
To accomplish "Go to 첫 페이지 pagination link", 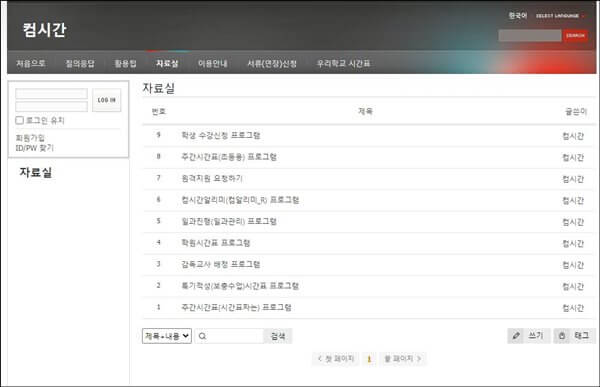I will 336,359.
